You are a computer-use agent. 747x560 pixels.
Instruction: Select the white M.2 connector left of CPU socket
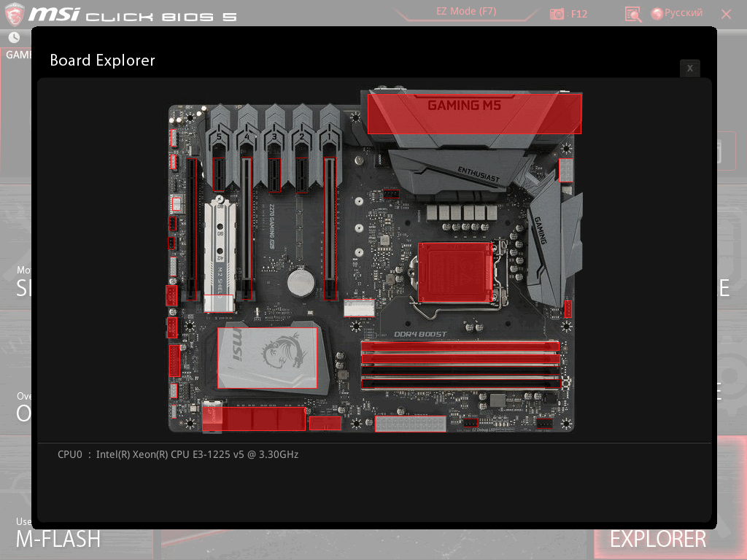click(359, 308)
